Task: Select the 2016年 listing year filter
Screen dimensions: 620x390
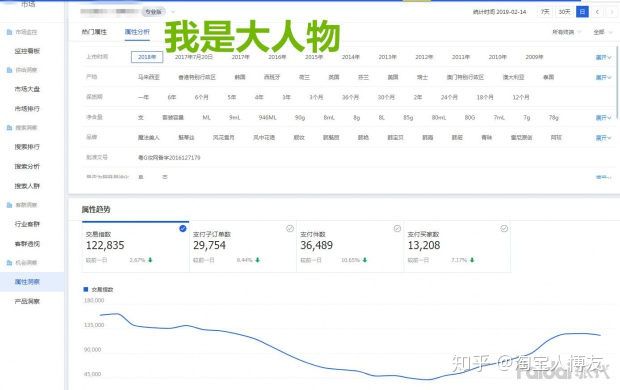Action: [x=277, y=57]
